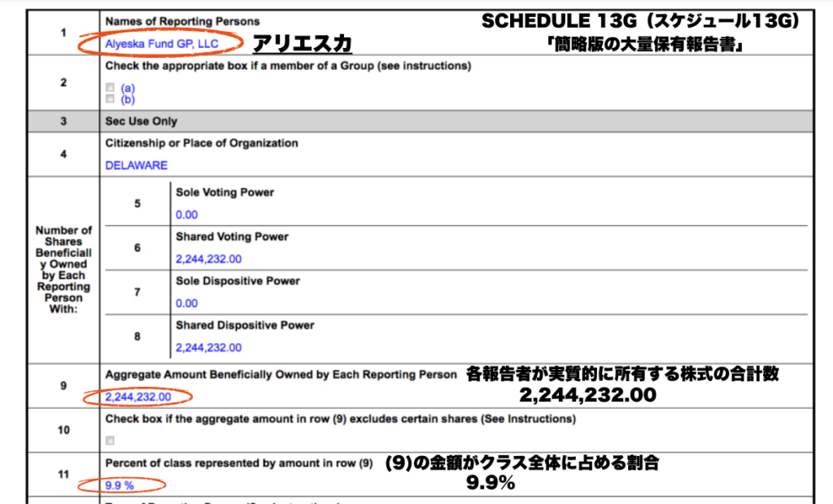Click Shared Voting Power value 2,244,232.00
The height and width of the screenshot is (504, 833).
208,259
